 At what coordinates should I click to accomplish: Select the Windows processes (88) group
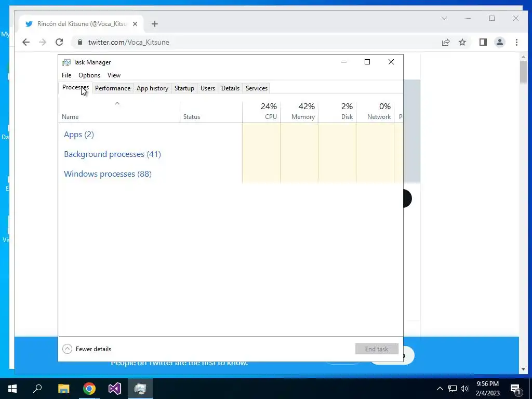pos(108,174)
